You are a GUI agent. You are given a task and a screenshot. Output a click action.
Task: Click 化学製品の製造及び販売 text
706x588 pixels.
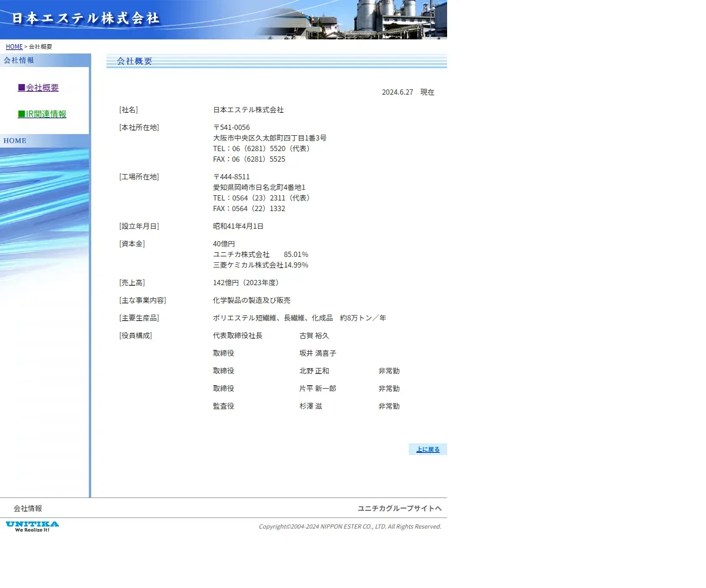252,300
